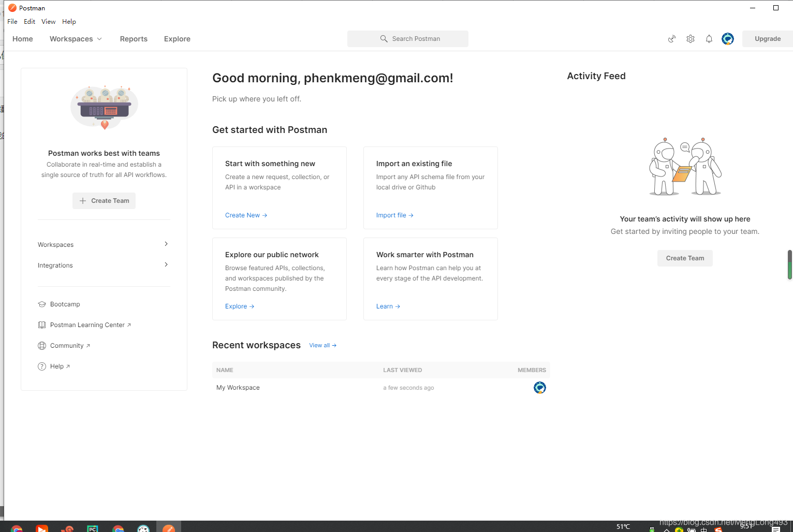Open the View menu

(x=49, y=22)
